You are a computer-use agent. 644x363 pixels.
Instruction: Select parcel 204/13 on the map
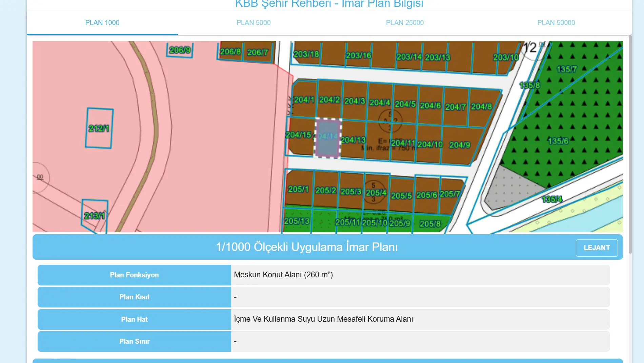tap(353, 140)
